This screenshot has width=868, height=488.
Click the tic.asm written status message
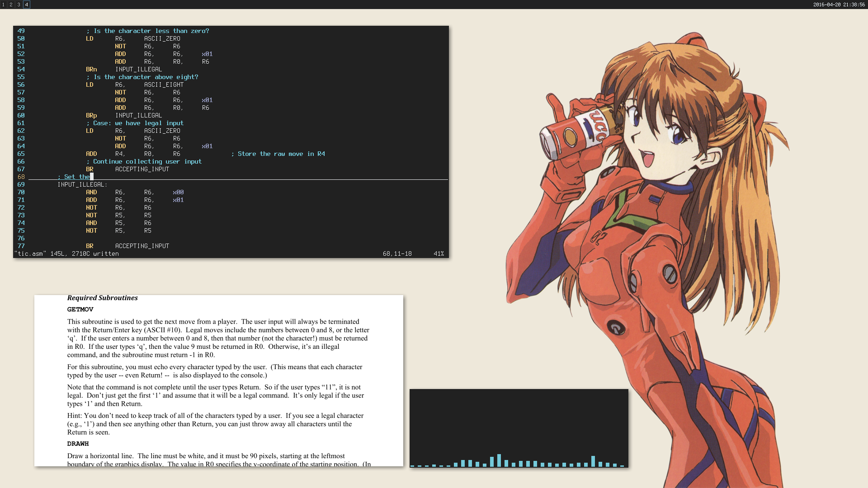pos(66,253)
